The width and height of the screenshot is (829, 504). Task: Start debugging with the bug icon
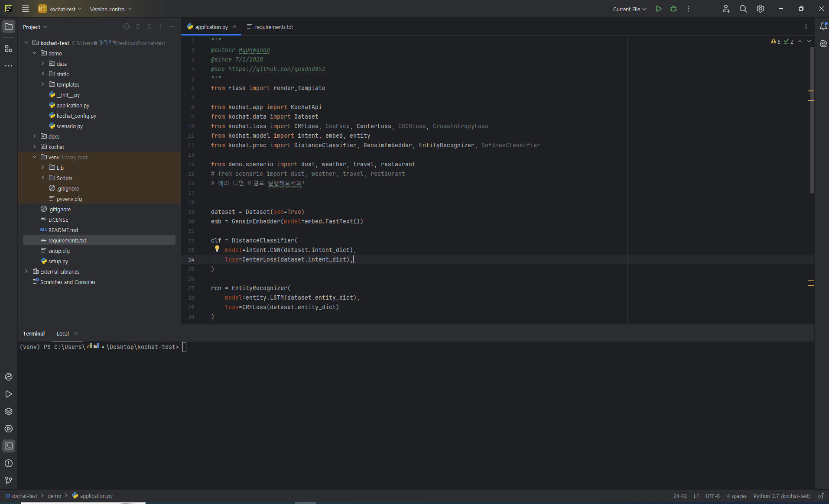click(x=673, y=9)
